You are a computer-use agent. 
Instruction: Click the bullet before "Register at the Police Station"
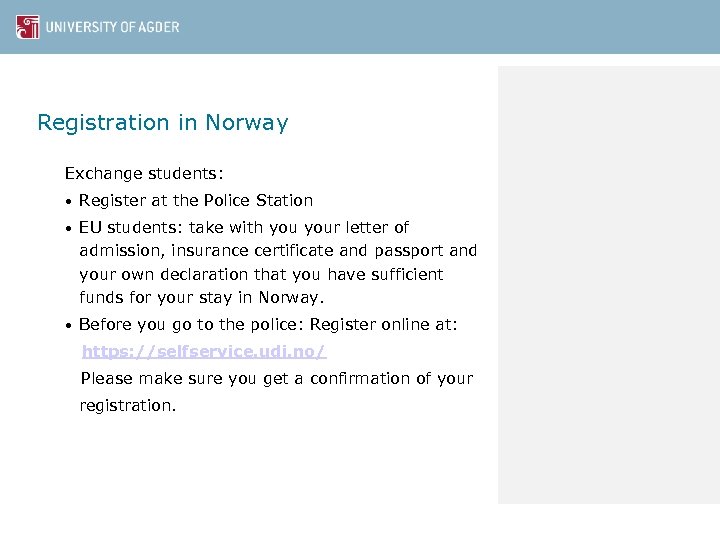click(68, 201)
